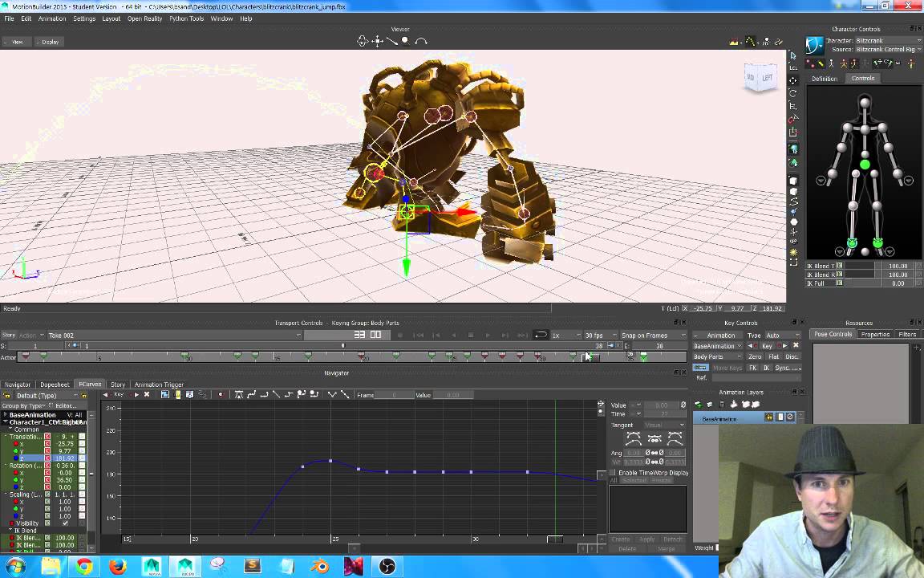Open the Definition tab in Character Controls

pyautogui.click(x=825, y=79)
